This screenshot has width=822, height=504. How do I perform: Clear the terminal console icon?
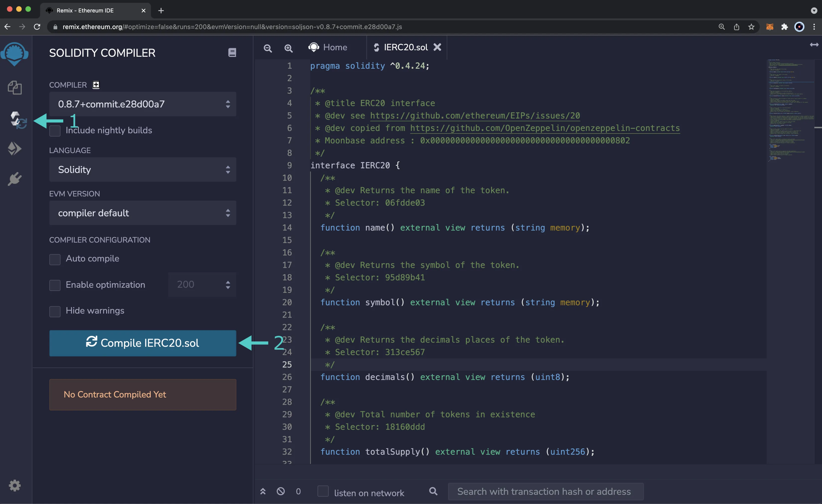click(x=280, y=491)
